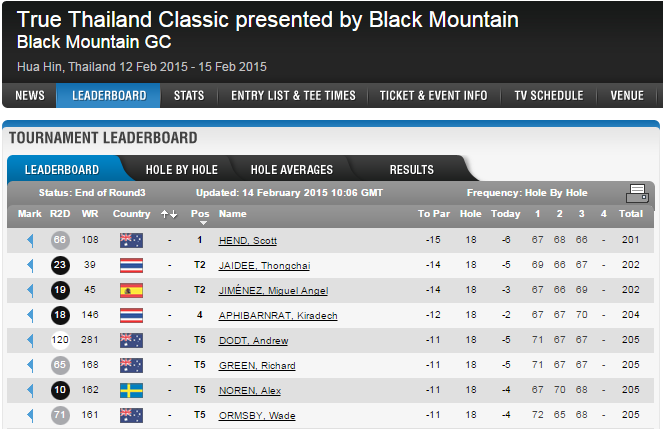
Task: Click Thailand flag beside Jaidee
Action: (x=131, y=265)
